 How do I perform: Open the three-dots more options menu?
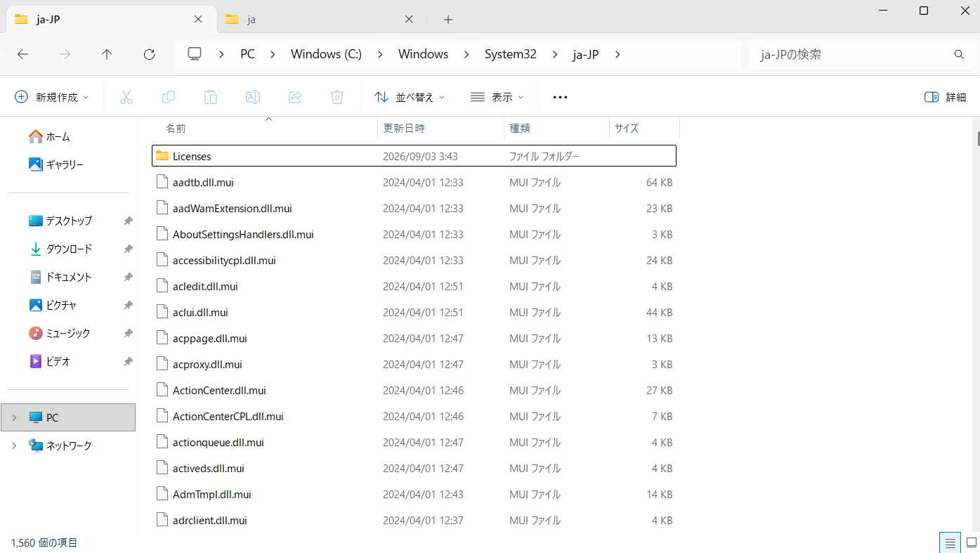560,97
